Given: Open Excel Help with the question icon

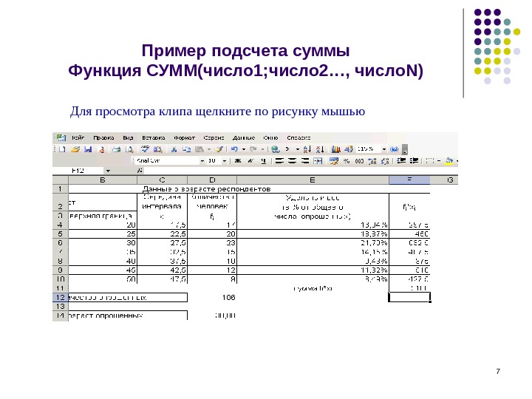Looking at the screenshot, I should tap(394, 149).
